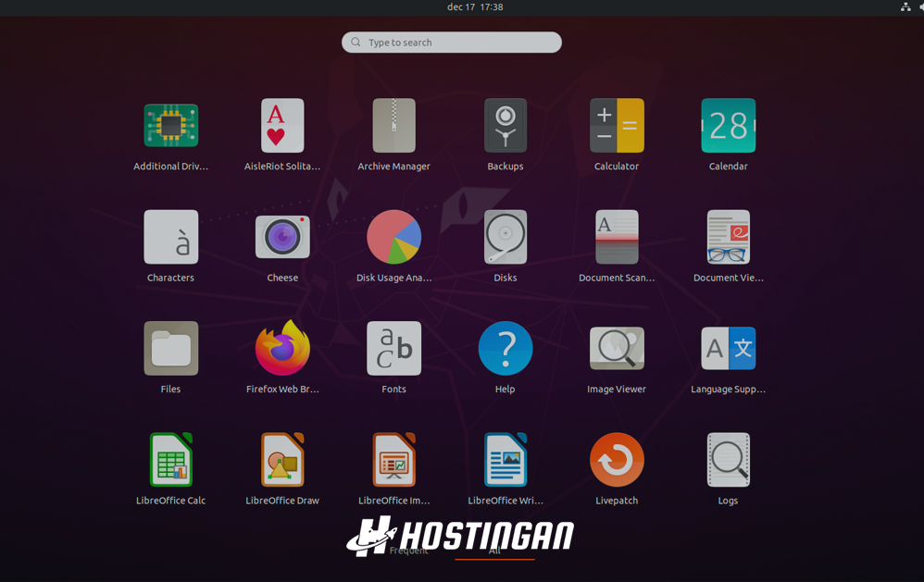This screenshot has width=924, height=582.
Task: Launch the Characters app
Action: (x=171, y=237)
